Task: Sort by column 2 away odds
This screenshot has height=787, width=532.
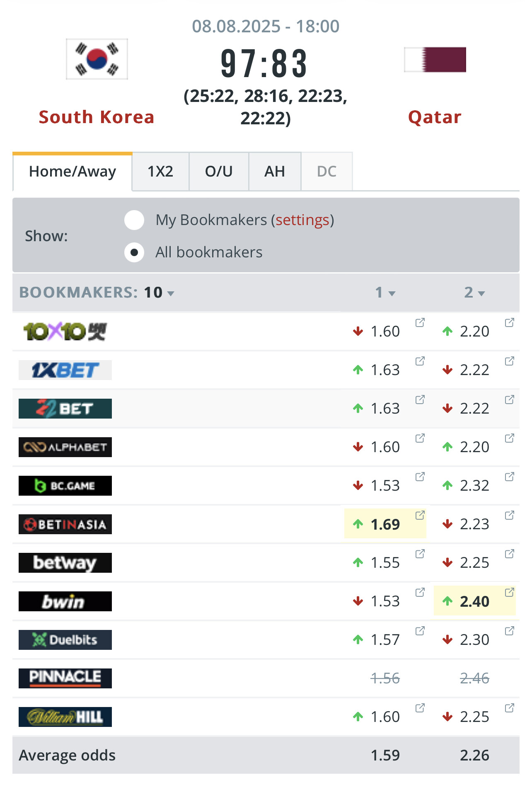Action: [x=474, y=293]
